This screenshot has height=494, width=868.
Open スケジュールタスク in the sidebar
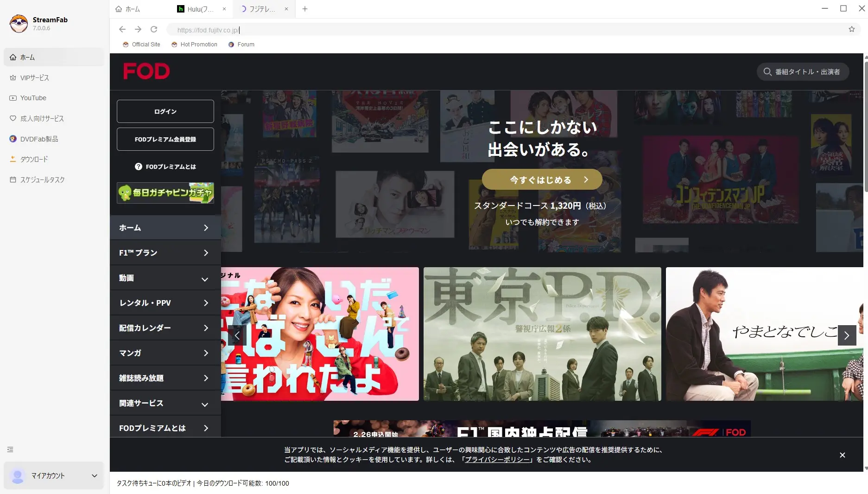[x=54, y=180]
